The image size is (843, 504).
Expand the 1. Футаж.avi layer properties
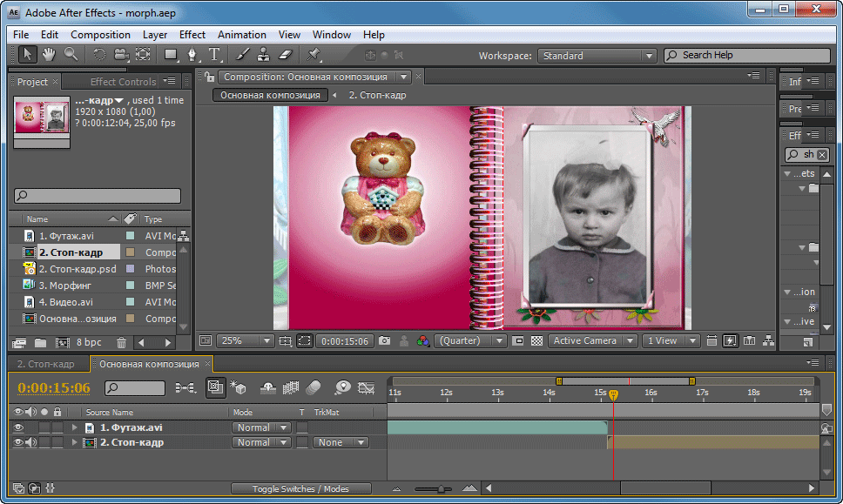[75, 427]
